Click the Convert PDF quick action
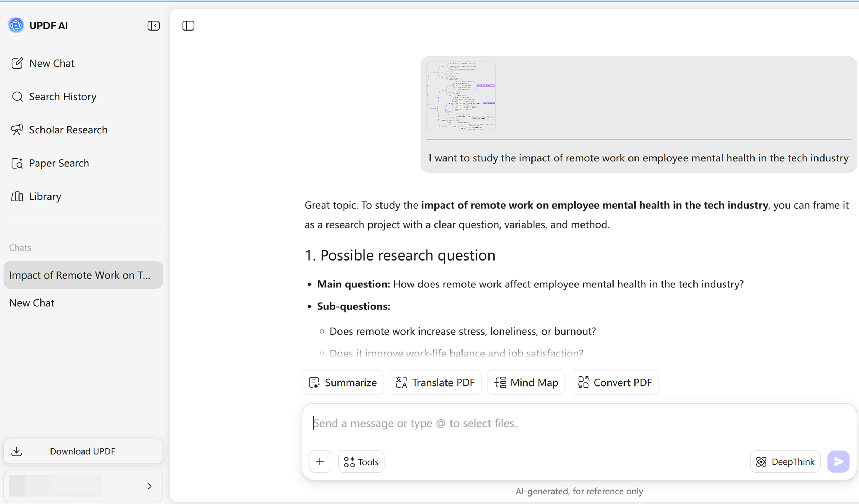Screen dimensions: 859x504 [614, 382]
